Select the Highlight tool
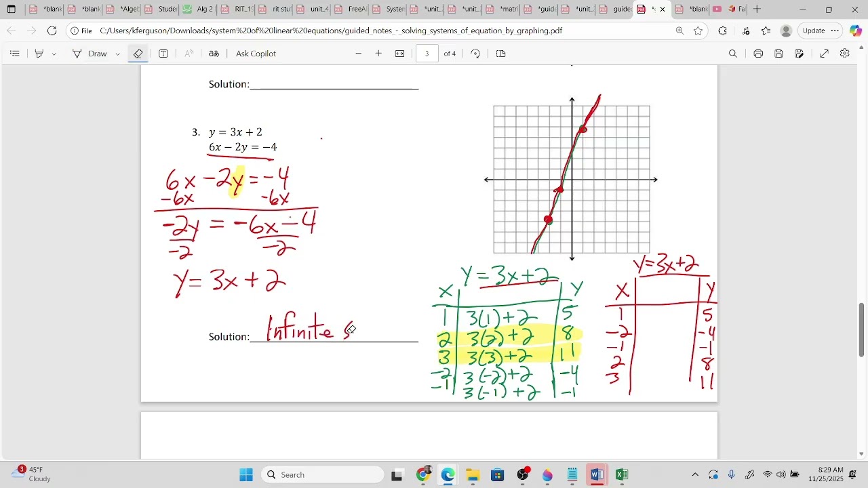Screen dimensions: 868x488 tap(39, 54)
